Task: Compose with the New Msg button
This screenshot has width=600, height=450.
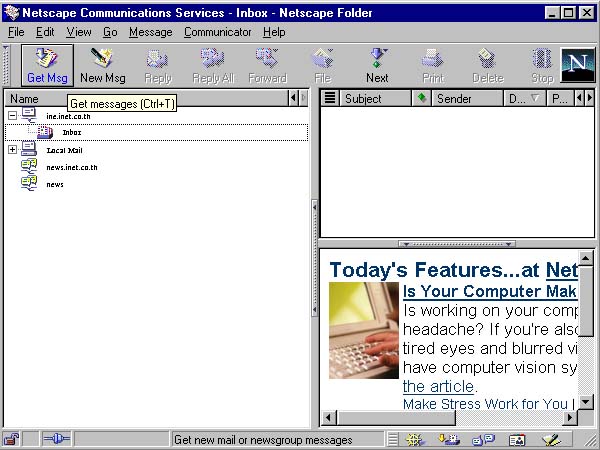Action: pyautogui.click(x=103, y=65)
